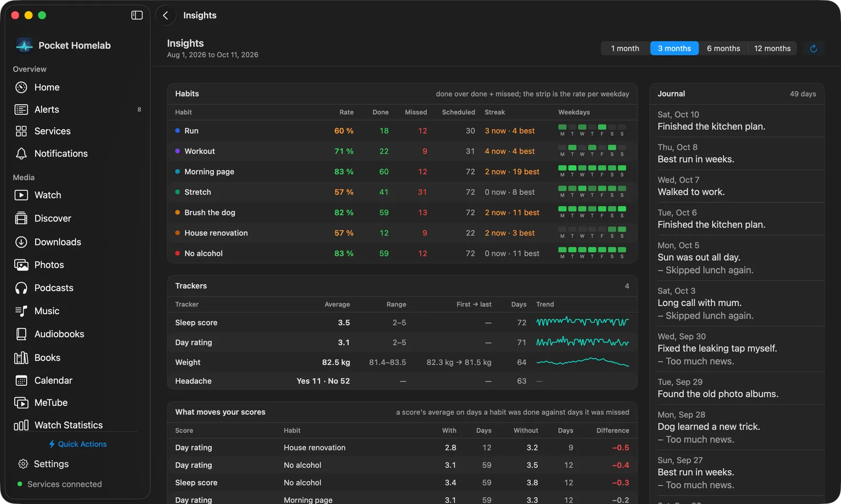The height and width of the screenshot is (504, 841).
Task: Open the Wed, Sep 30 journal entry
Action: pos(737,349)
